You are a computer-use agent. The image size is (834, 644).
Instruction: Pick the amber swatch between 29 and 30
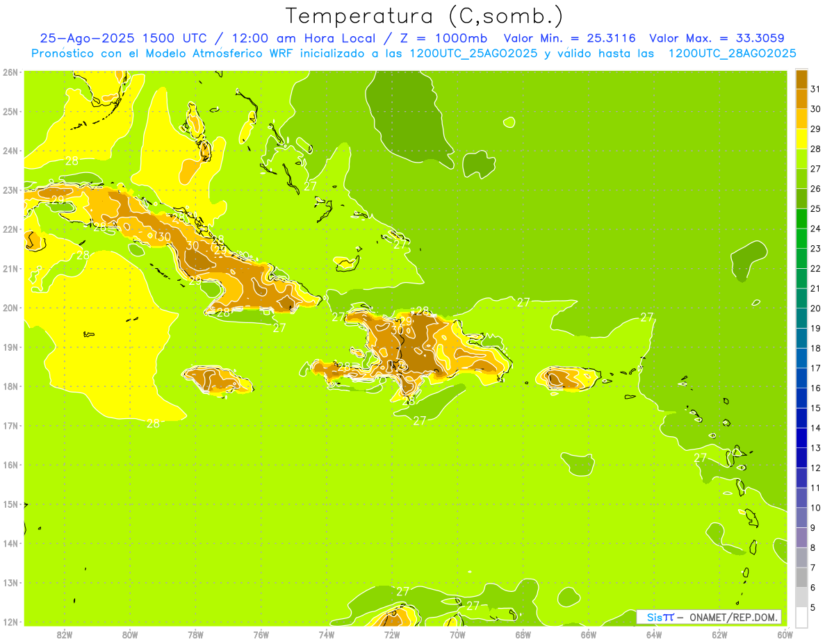pos(801,119)
